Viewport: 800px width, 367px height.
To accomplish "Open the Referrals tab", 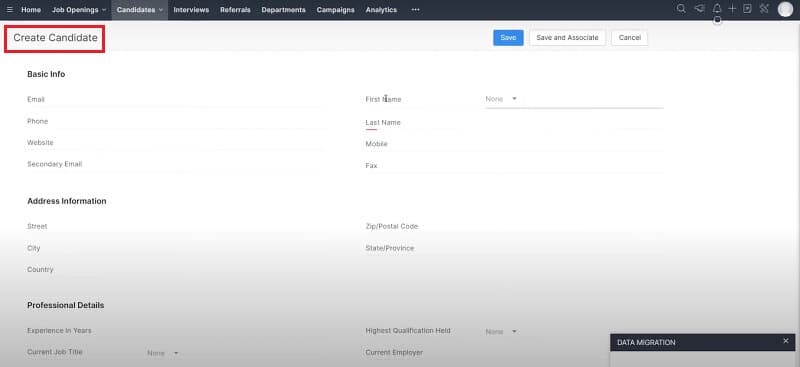I will 235,10.
